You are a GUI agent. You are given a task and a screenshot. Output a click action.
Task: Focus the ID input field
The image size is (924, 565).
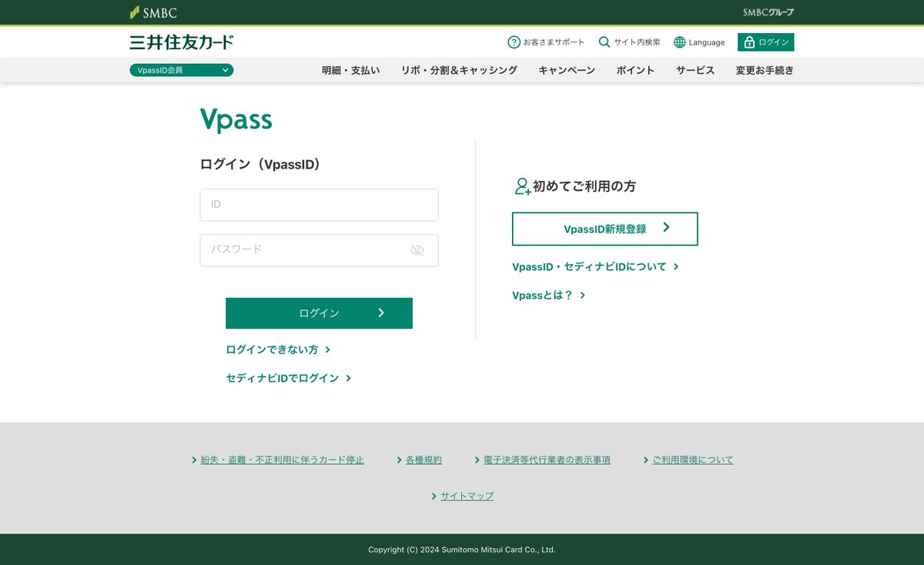click(x=319, y=205)
